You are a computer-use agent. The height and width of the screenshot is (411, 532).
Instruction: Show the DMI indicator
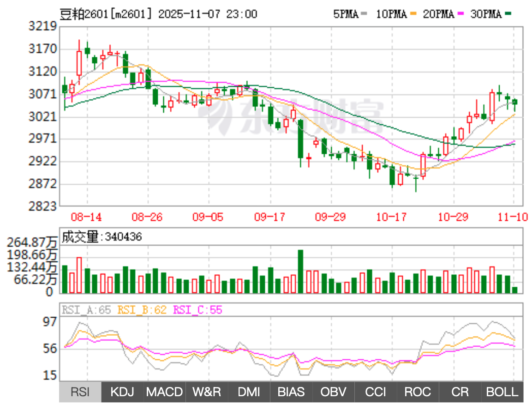click(249, 392)
